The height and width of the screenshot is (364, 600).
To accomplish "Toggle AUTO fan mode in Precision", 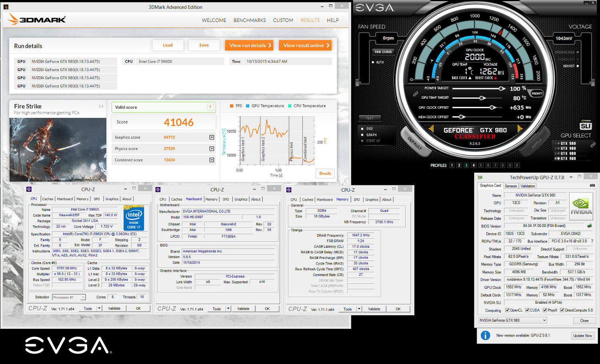I will click(x=373, y=62).
